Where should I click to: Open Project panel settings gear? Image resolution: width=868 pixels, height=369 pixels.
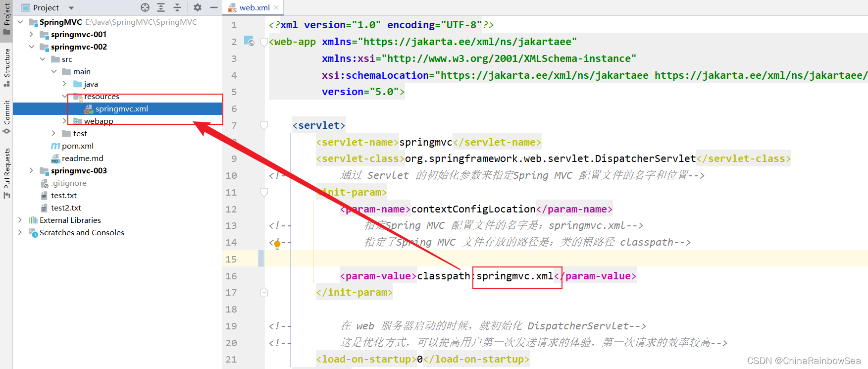198,7
